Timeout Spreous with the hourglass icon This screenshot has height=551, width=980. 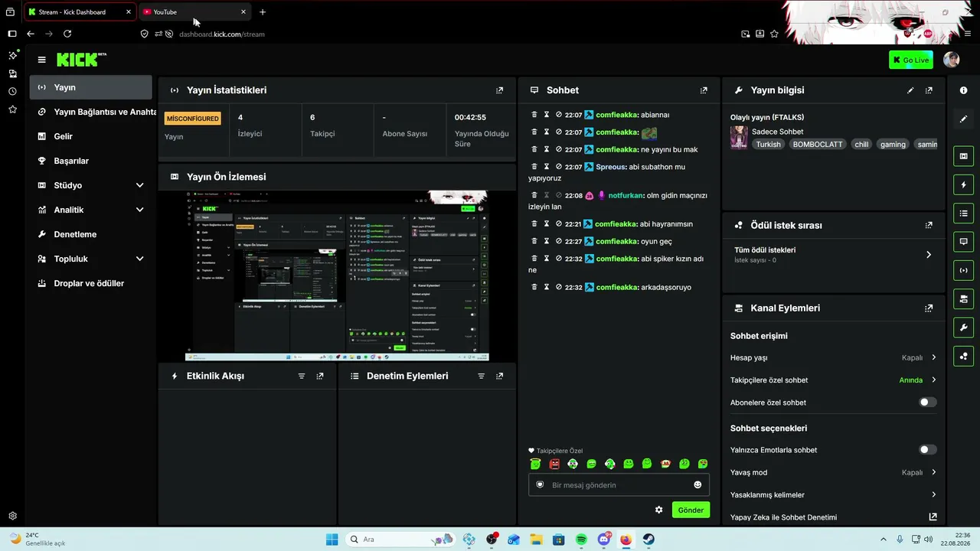pyautogui.click(x=547, y=167)
